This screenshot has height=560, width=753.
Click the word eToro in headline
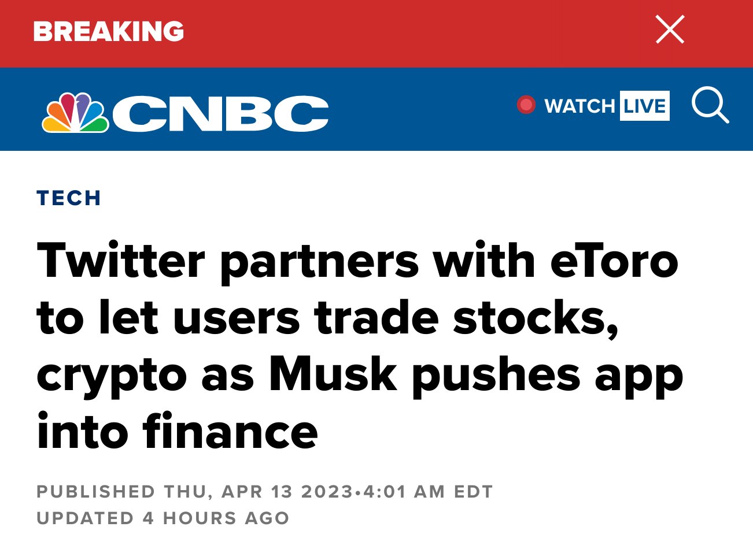tap(614, 261)
